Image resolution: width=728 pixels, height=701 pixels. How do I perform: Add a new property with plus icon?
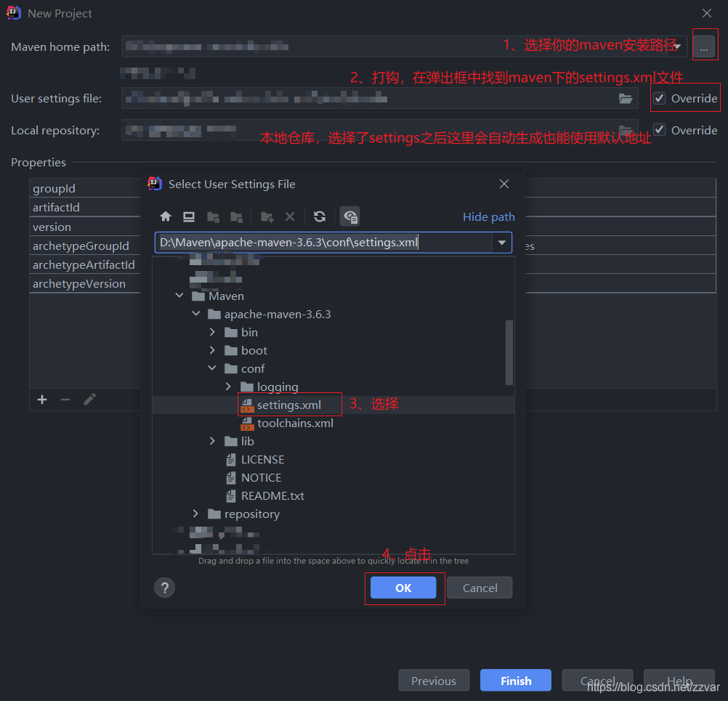tap(42, 400)
